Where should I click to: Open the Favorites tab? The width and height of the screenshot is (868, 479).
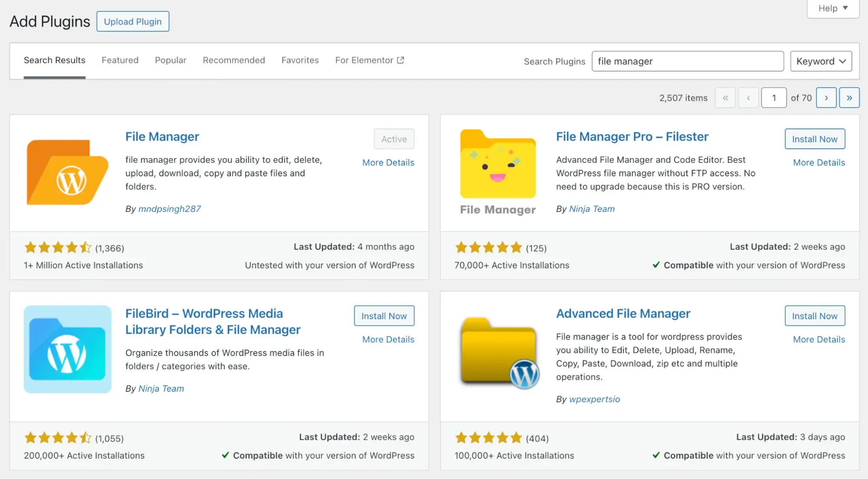click(300, 60)
